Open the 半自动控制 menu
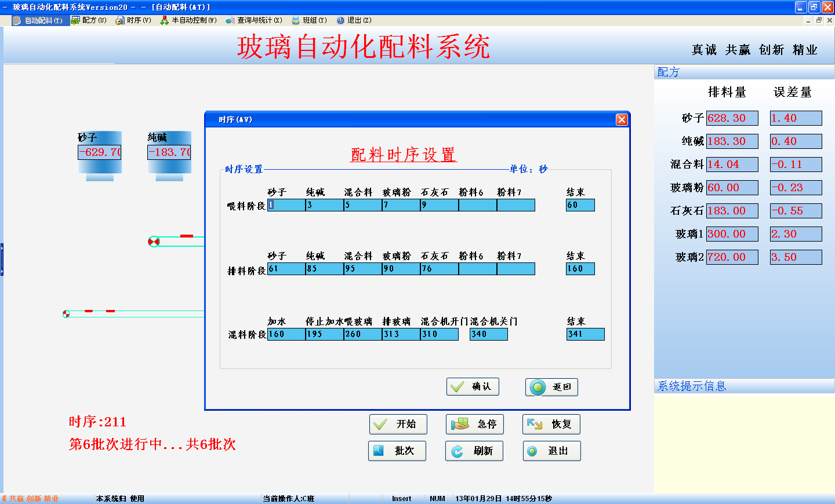The height and width of the screenshot is (504, 835). (x=188, y=20)
